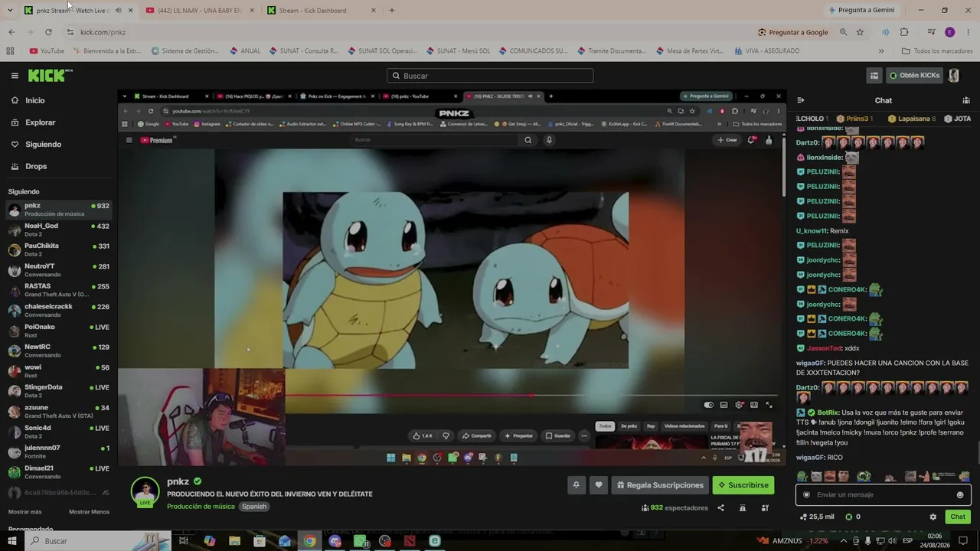Send message with the green Chat button
Image resolution: width=980 pixels, height=551 pixels.
[x=958, y=517]
